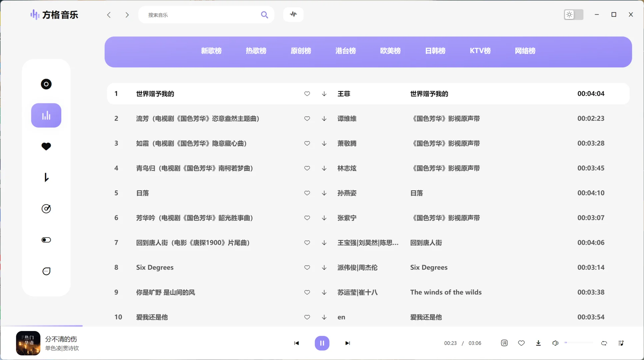Open the favorites heart icon in sidebar
644x360 pixels.
(46, 146)
